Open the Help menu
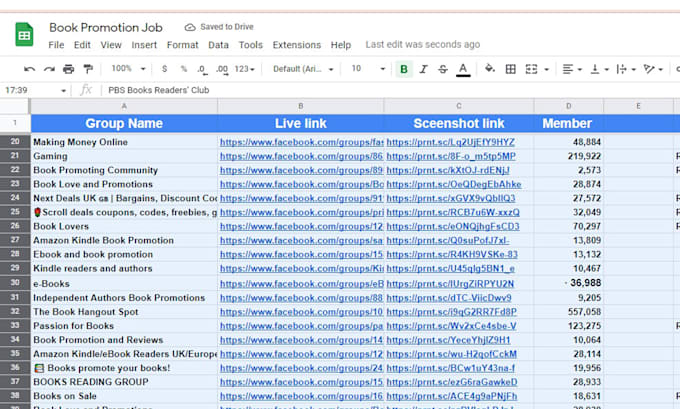Image resolution: width=680 pixels, height=409 pixels. click(341, 45)
